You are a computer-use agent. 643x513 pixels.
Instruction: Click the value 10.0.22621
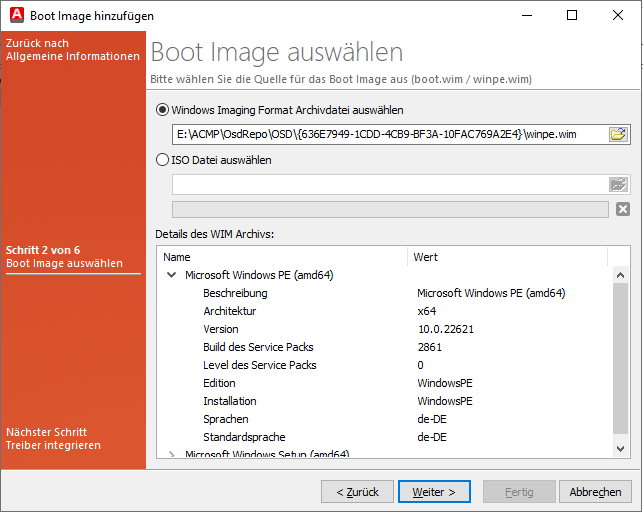[446, 329]
